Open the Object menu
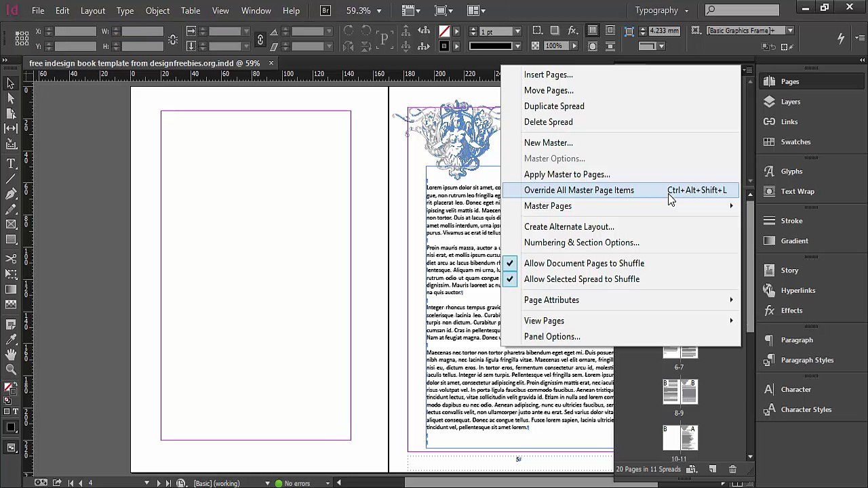868x488 pixels. point(157,10)
